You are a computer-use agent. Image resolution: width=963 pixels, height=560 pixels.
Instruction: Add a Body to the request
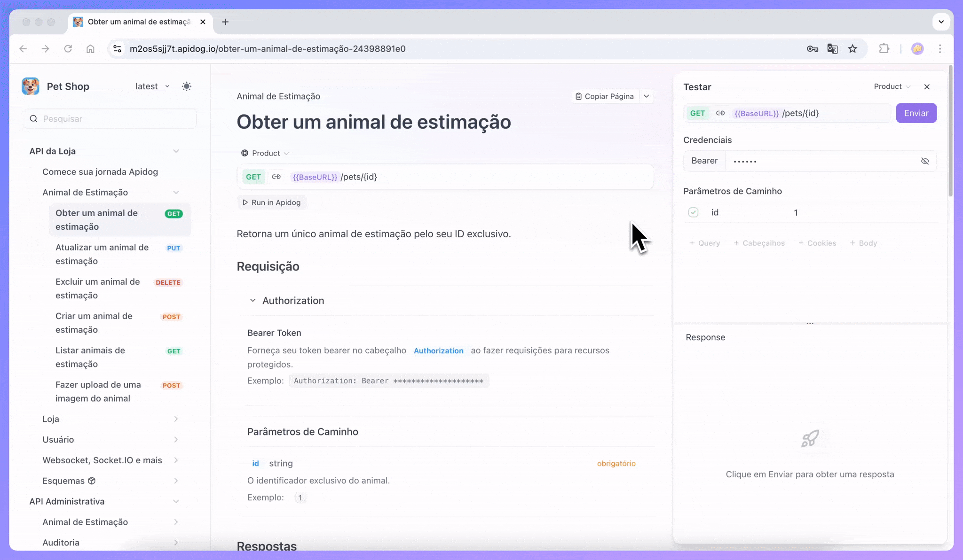[863, 243]
